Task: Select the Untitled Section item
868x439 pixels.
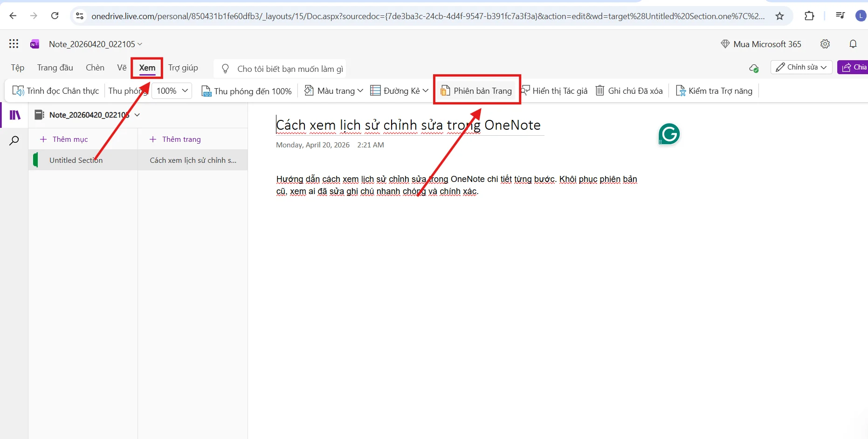Action: (83, 160)
